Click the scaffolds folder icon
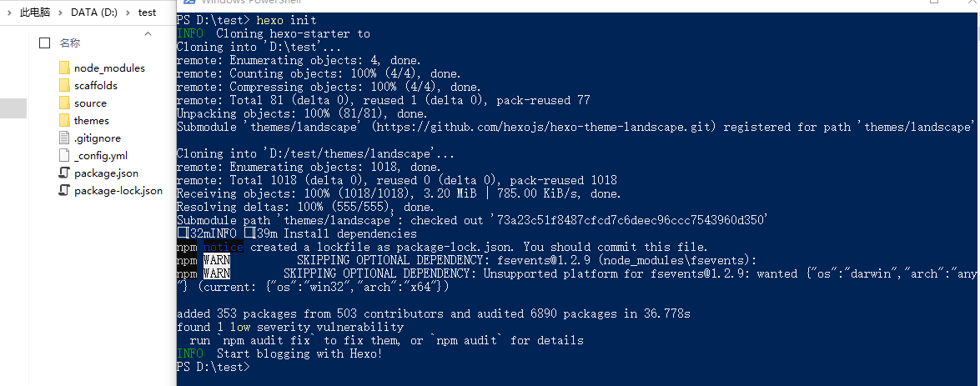 click(x=64, y=86)
